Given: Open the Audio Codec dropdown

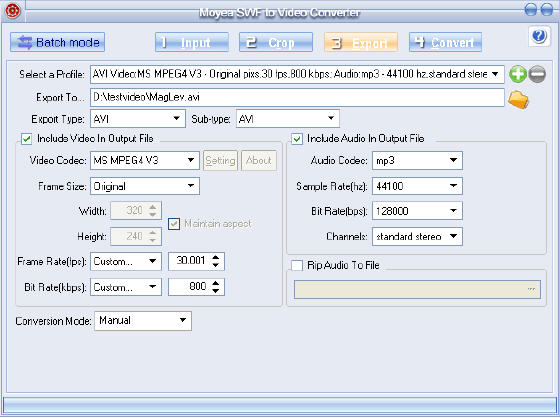Looking at the screenshot, I should [417, 160].
